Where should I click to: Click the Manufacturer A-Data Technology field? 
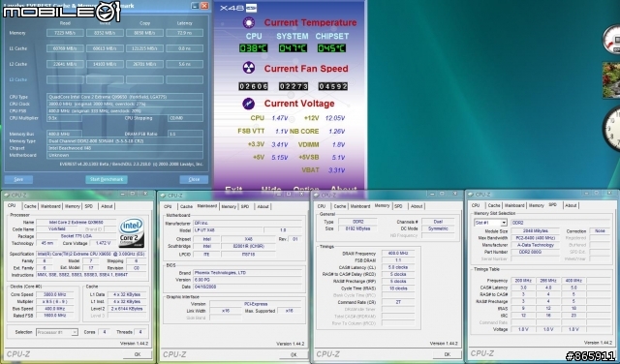click(x=536, y=245)
